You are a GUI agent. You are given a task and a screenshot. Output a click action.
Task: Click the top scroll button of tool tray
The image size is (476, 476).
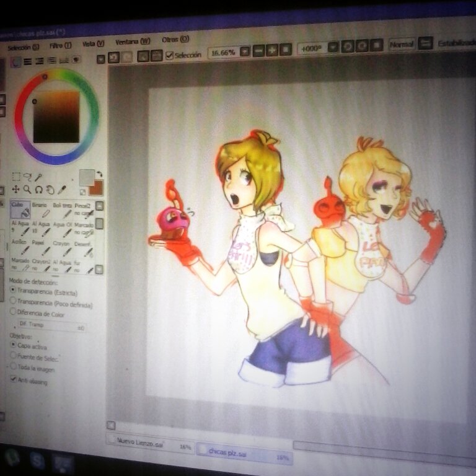(100, 206)
